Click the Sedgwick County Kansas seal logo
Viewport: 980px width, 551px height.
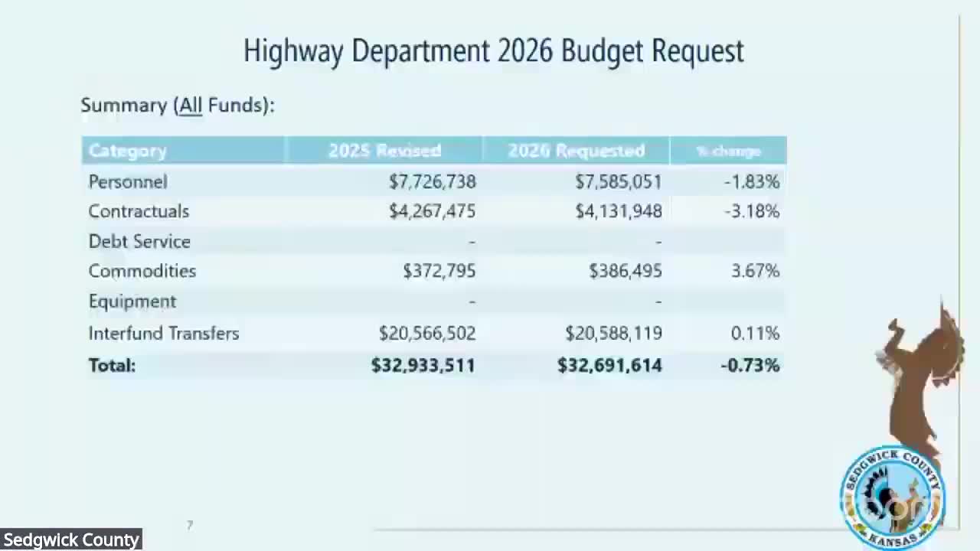pyautogui.click(x=892, y=497)
